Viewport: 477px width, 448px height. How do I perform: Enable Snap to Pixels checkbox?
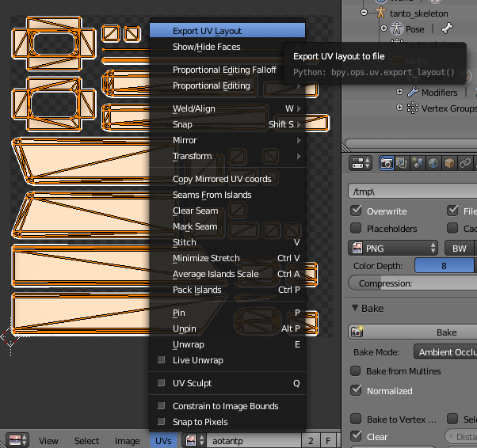(161, 422)
